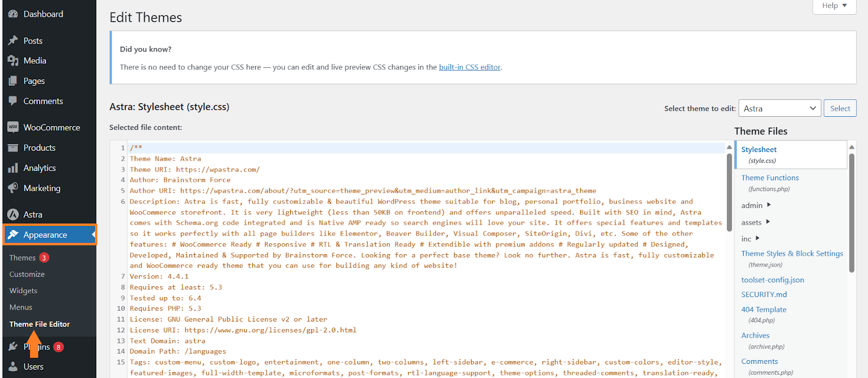868x378 pixels.
Task: Click the Select button
Action: pyautogui.click(x=840, y=108)
